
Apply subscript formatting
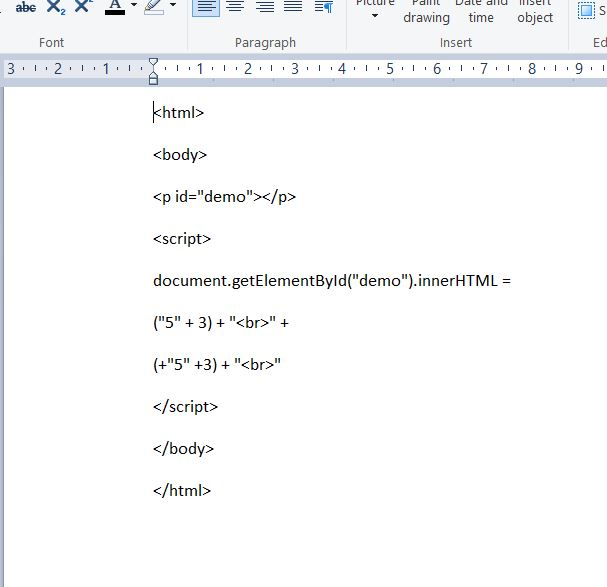56,7
